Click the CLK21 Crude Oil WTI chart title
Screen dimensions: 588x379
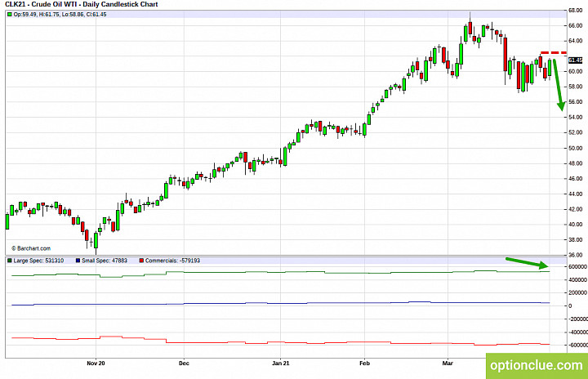tap(82, 4)
